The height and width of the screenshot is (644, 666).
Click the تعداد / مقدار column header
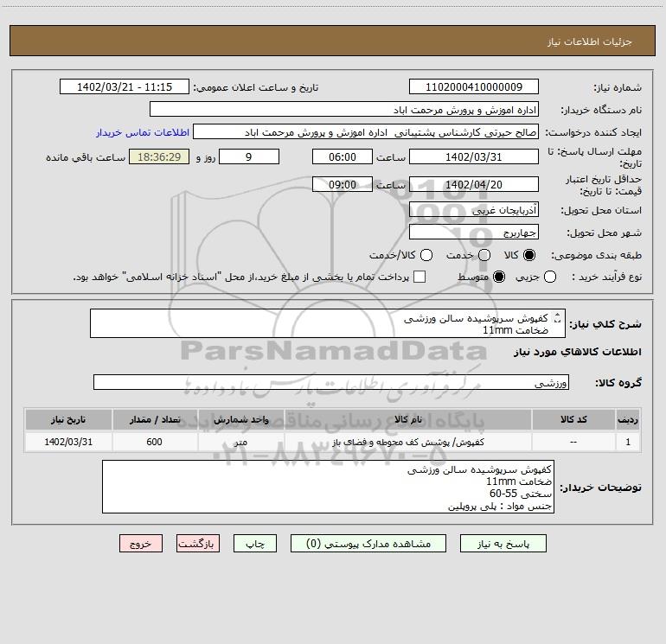[155, 419]
